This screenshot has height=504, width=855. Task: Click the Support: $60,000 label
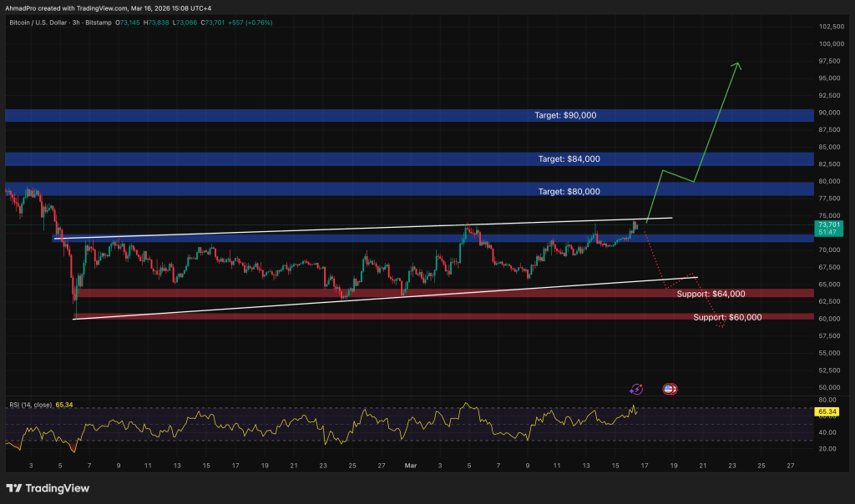727,317
